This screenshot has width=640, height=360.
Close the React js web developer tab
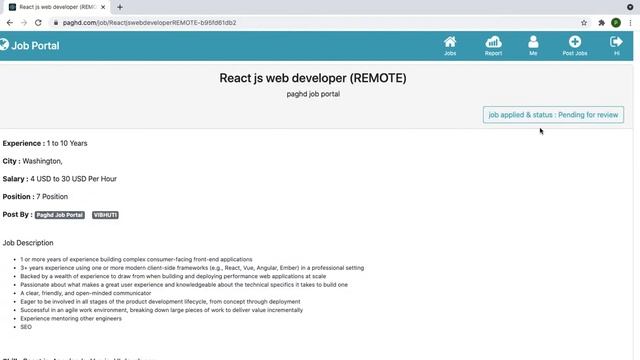(x=103, y=7)
